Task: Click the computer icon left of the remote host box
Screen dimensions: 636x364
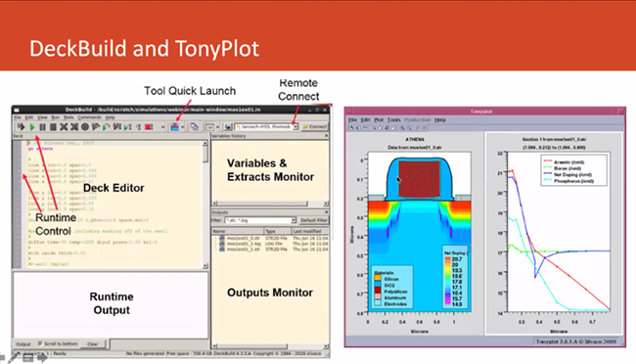Action: [228, 127]
